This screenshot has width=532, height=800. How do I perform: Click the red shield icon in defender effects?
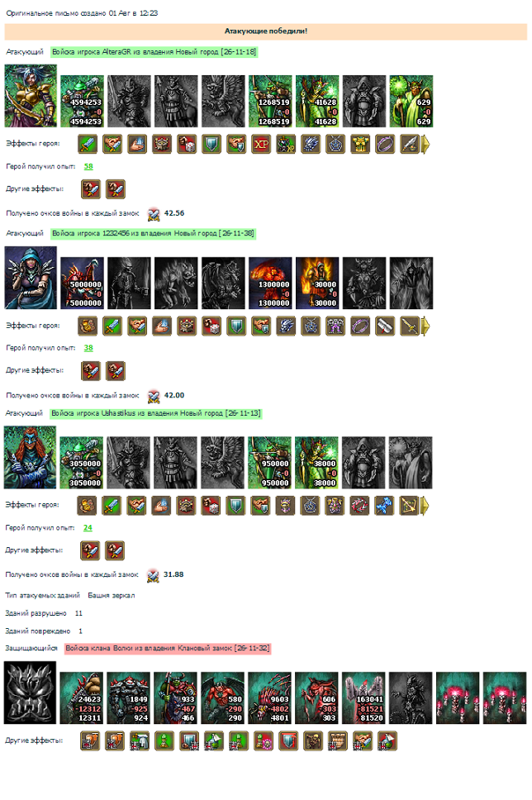288,741
